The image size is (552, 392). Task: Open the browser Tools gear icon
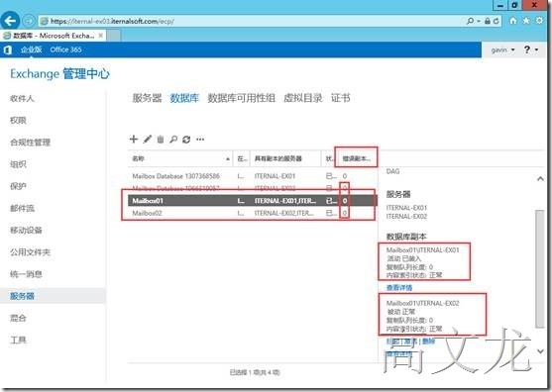click(x=539, y=21)
